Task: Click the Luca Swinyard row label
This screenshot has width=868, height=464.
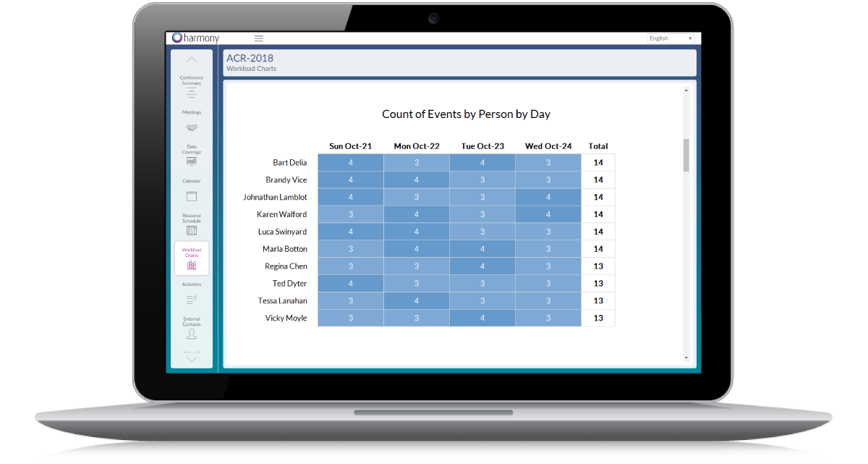Action: click(282, 232)
